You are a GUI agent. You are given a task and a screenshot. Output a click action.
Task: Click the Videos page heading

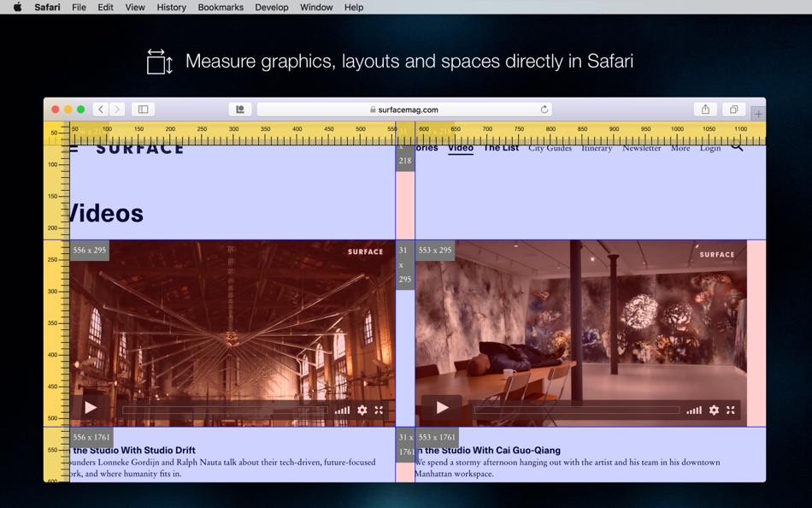click(x=107, y=214)
